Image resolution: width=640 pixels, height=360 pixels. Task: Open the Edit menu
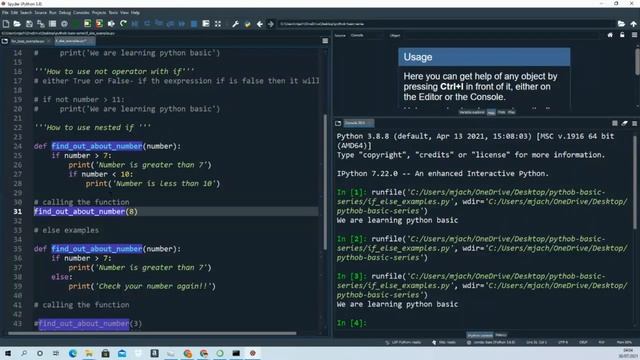(14, 13)
